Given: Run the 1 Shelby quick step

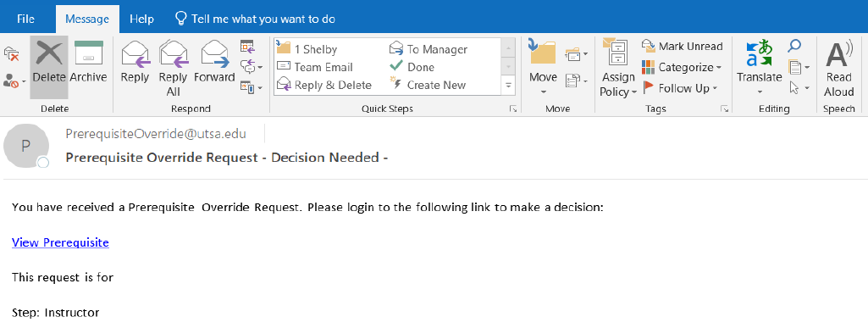Looking at the screenshot, I should [x=307, y=49].
